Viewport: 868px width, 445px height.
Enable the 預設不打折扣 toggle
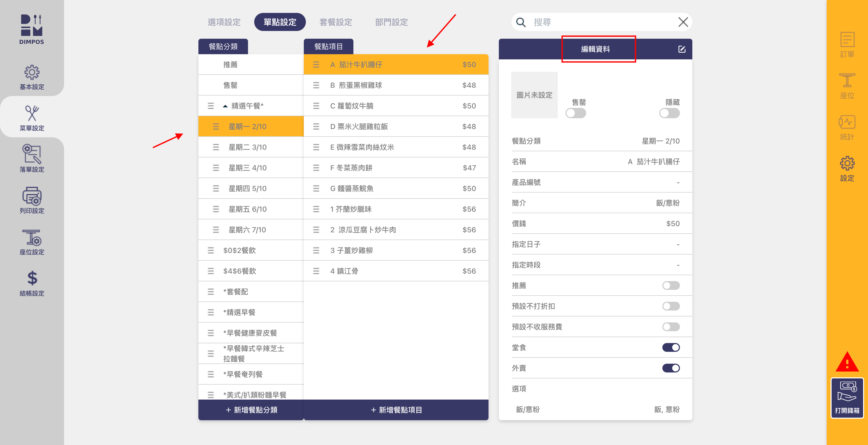tap(671, 306)
